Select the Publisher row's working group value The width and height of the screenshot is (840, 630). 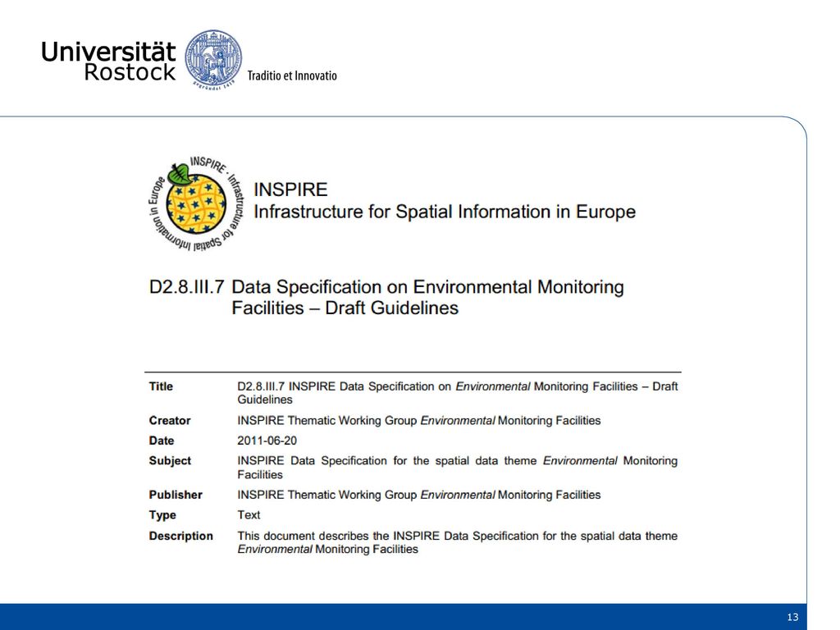419,495
